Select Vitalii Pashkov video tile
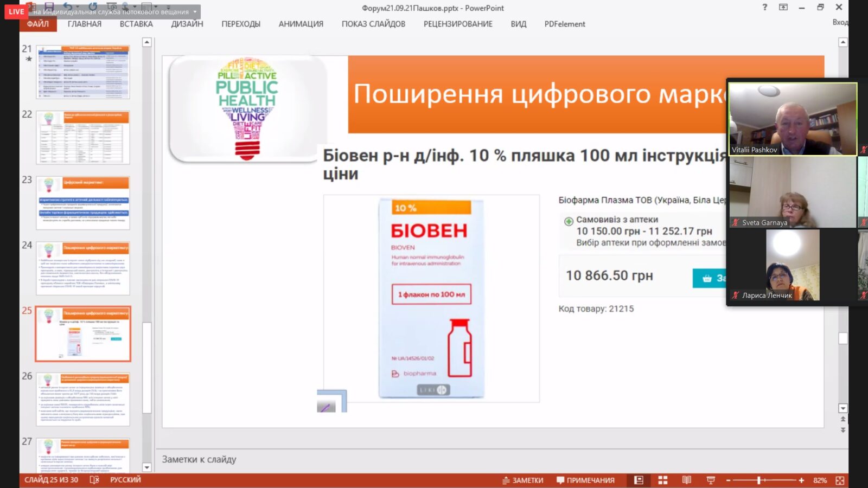This screenshot has height=488, width=868. pyautogui.click(x=793, y=119)
